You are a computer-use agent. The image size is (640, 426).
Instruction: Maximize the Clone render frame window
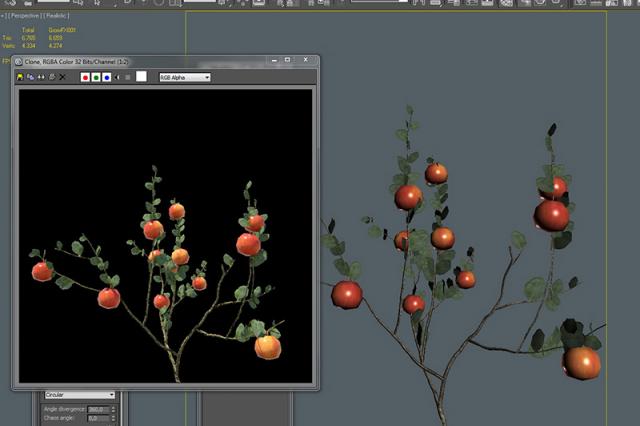[288, 61]
